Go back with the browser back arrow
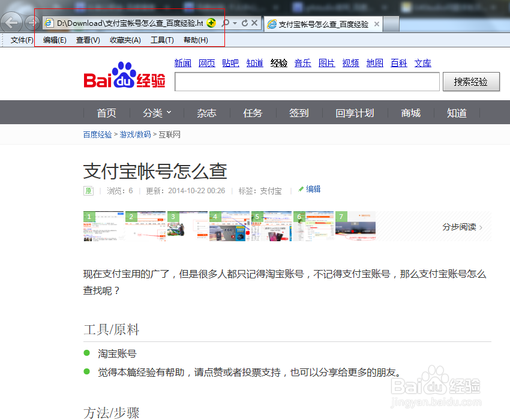Viewport: 510px width, 420px height. (11, 23)
